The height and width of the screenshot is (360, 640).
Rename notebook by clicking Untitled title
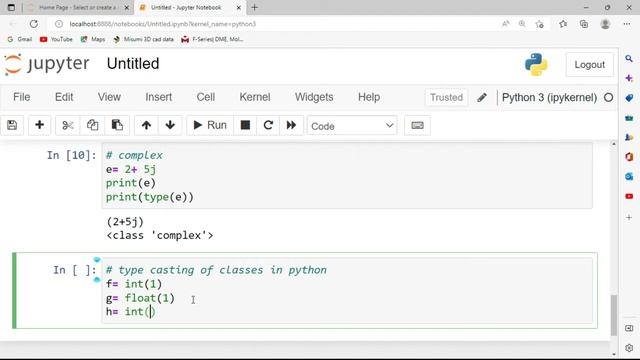133,64
